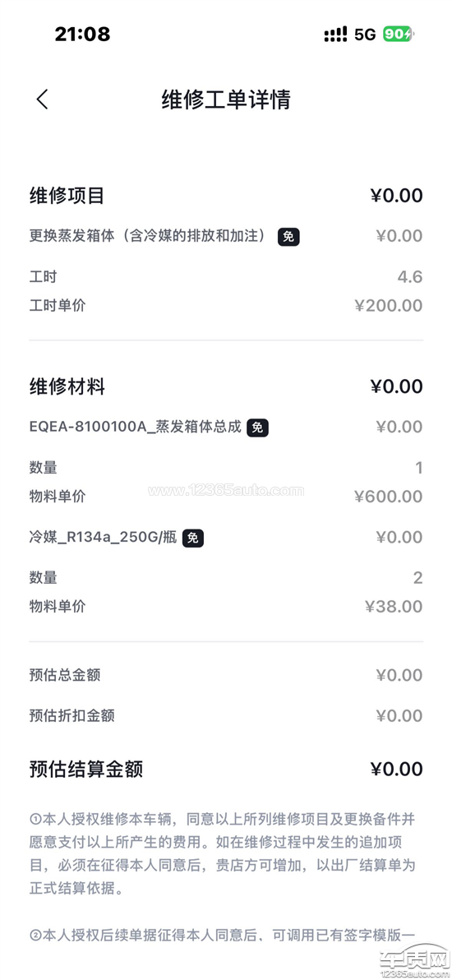This screenshot has width=452, height=980.
Task: Open the EQEA-8100100A material row
Action: click(x=226, y=428)
